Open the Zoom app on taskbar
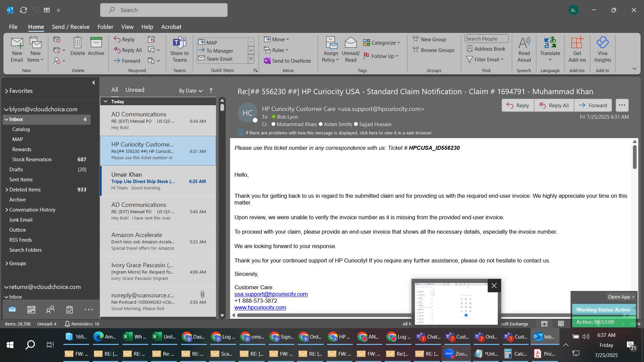Viewport: 644px width, 362px height. tap(456, 354)
